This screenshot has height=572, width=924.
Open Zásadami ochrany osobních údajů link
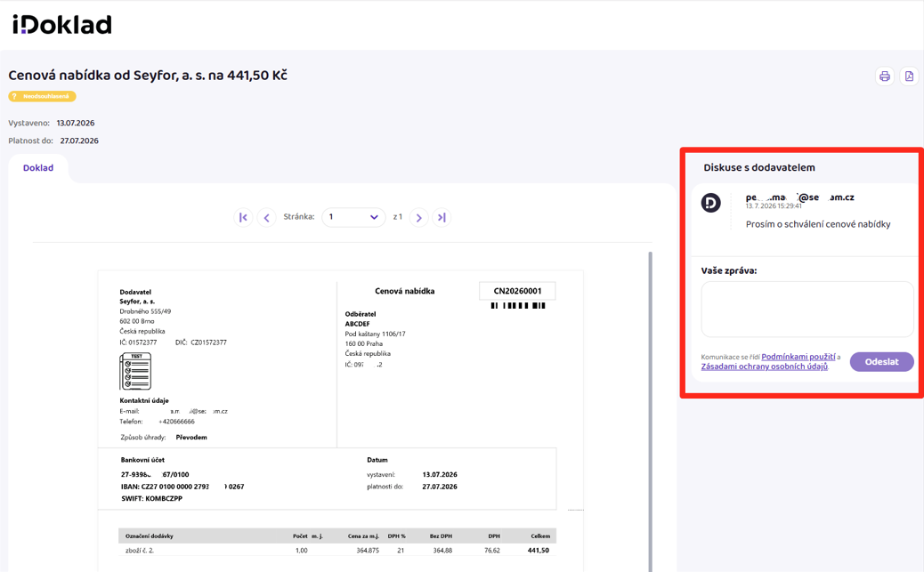click(x=765, y=367)
